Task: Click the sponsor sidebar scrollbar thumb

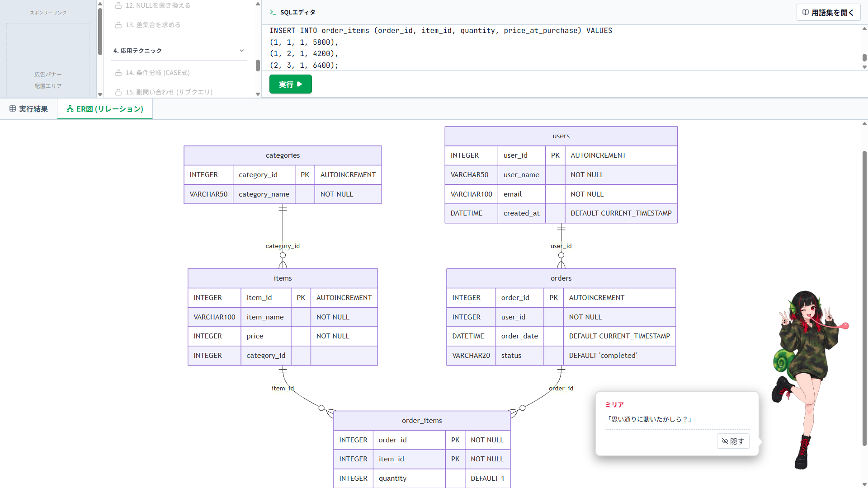Action: click(100, 31)
